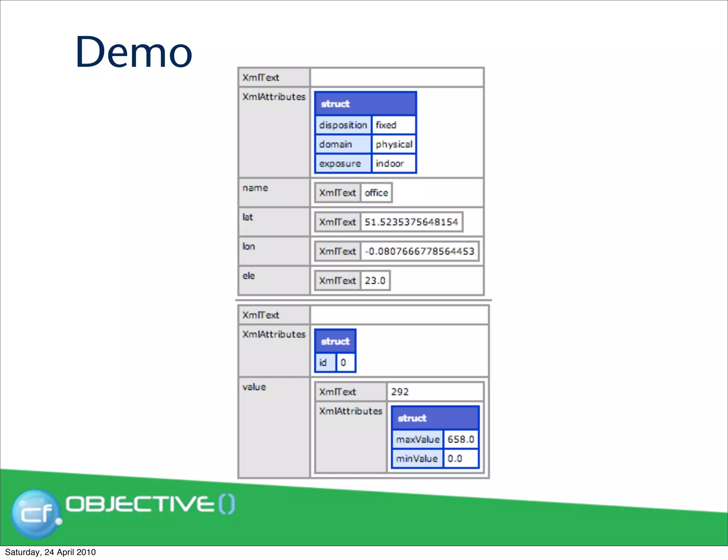Click the value text 292
Viewport: 728px width, 560px height.
pyautogui.click(x=400, y=392)
